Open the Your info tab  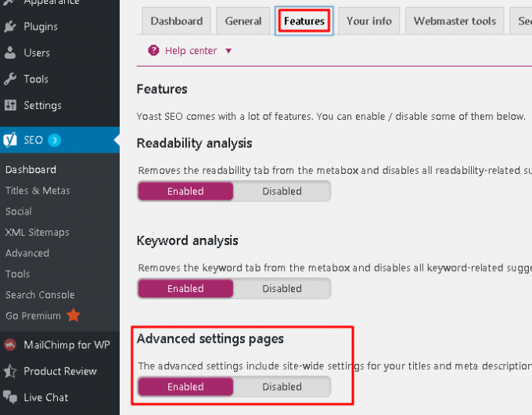click(368, 21)
